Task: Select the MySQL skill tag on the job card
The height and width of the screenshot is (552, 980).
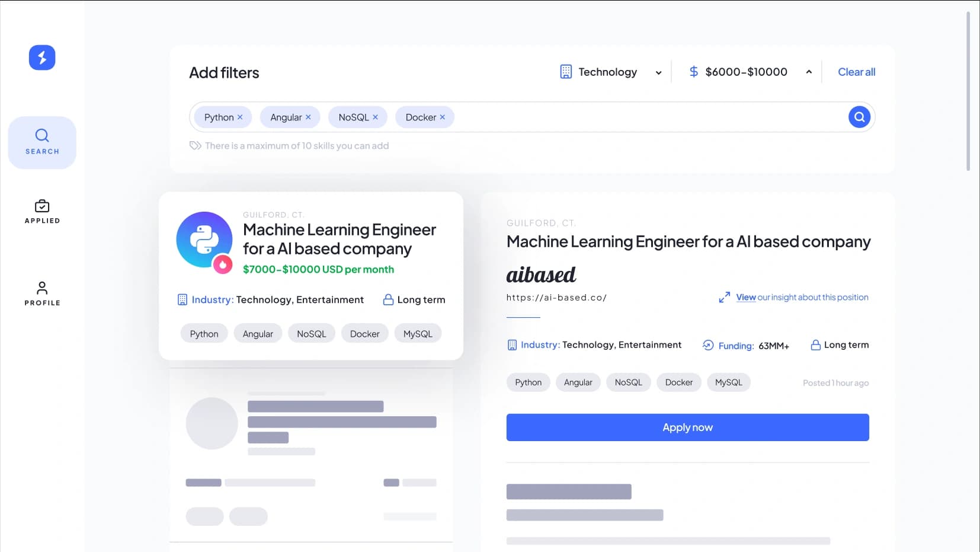Action: [x=418, y=333]
